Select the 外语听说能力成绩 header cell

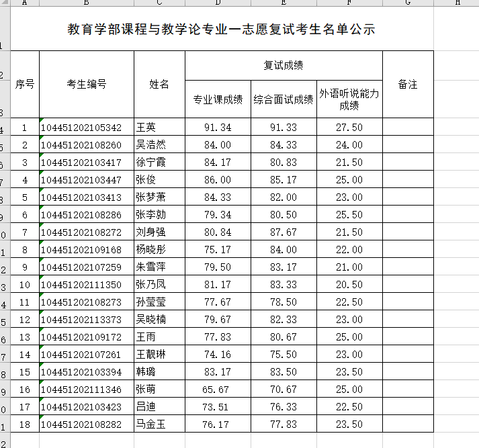pyautogui.click(x=349, y=99)
